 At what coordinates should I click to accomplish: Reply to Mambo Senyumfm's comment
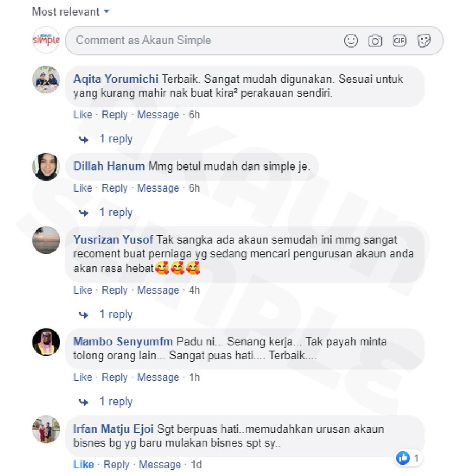(x=115, y=377)
